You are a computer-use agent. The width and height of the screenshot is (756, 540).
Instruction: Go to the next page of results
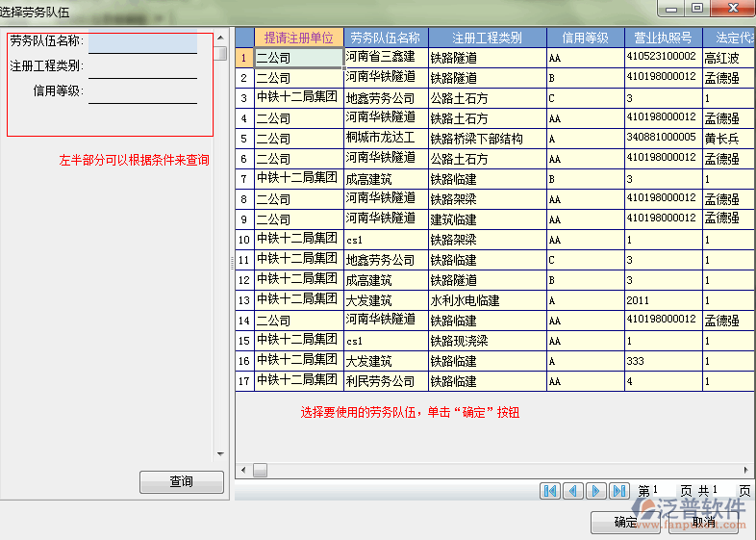[x=596, y=491]
